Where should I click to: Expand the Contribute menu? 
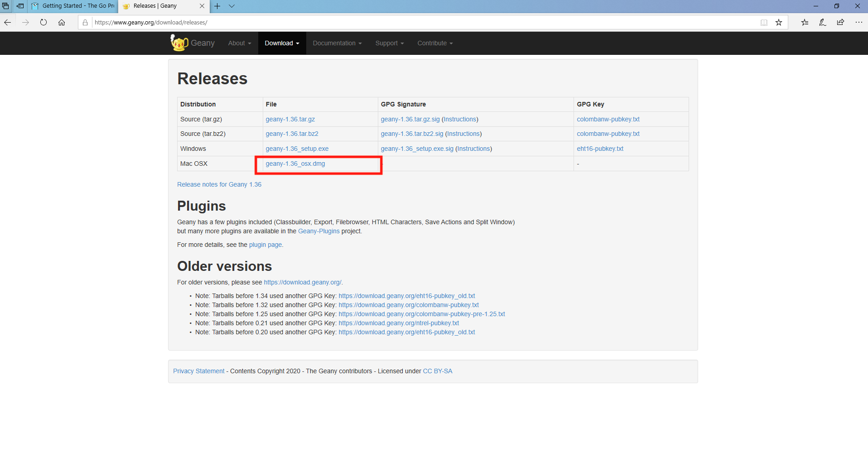[435, 43]
